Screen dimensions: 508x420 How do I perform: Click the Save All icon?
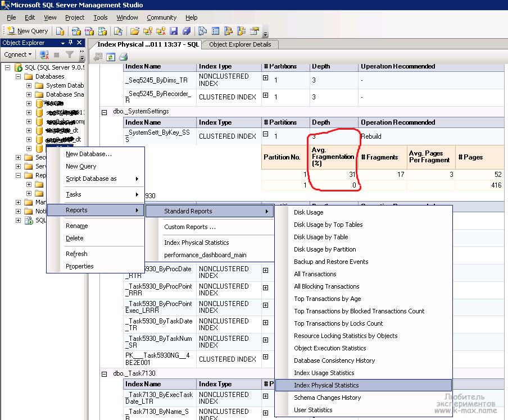pos(187,31)
